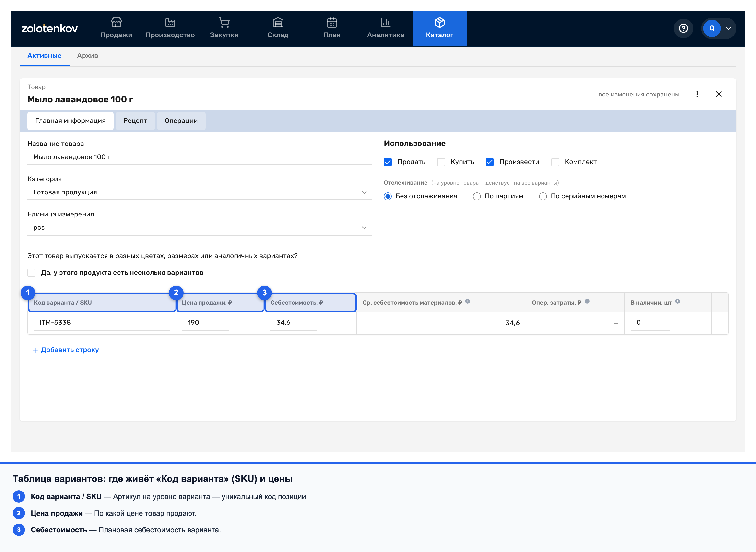This screenshot has width=756, height=552.
Task: Click the 34,6 average material cost value
Action: [x=512, y=323]
